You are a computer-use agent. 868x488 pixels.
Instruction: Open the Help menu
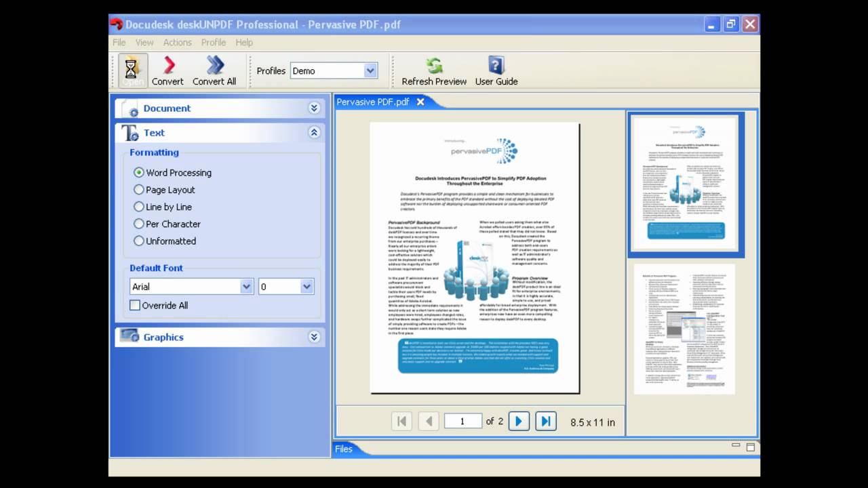pos(244,42)
